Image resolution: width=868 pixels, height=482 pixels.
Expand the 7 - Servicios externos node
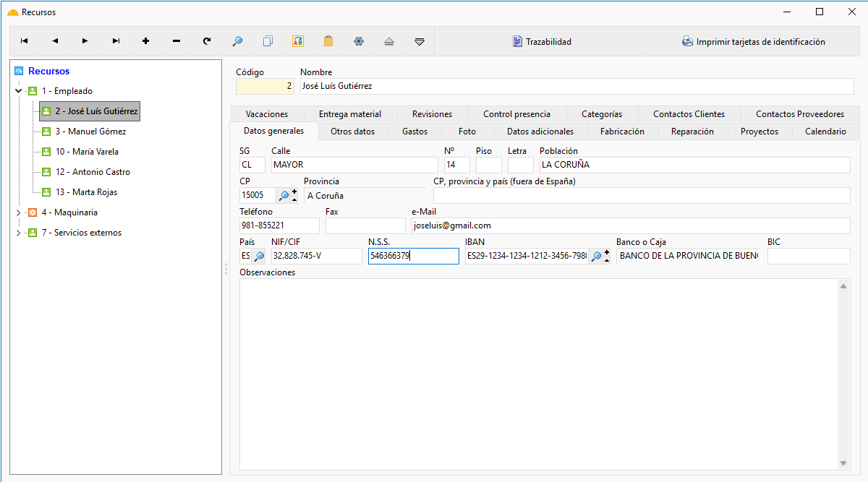pos(19,233)
